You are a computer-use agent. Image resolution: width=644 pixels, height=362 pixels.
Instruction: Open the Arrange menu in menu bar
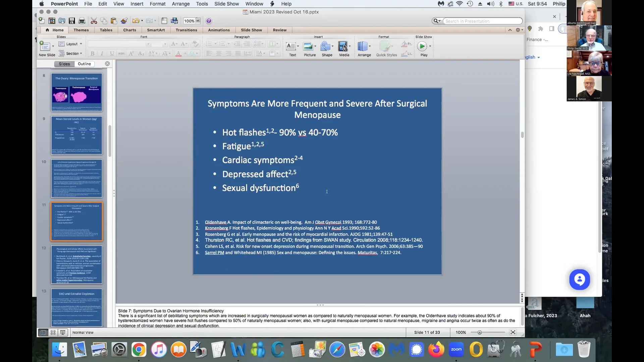tap(181, 4)
